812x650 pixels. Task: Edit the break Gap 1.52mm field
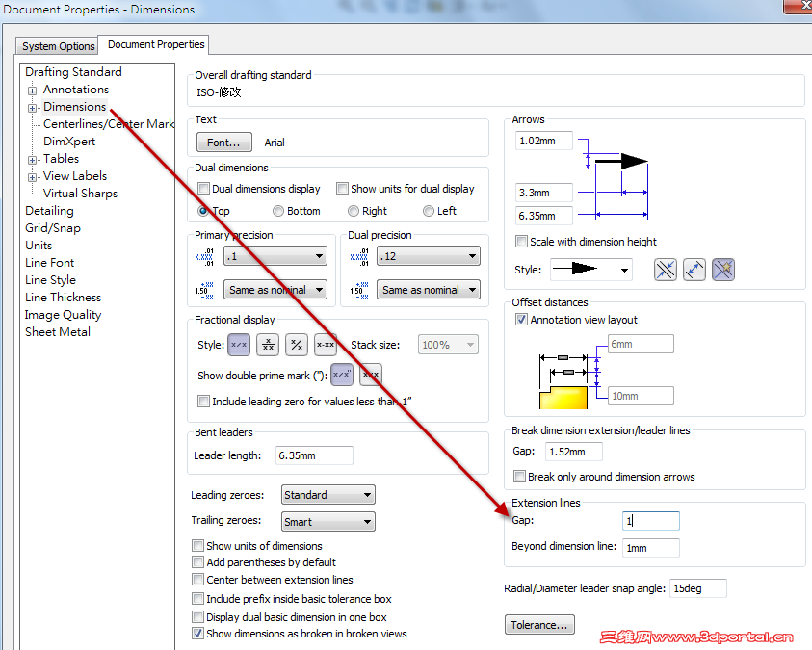click(574, 452)
